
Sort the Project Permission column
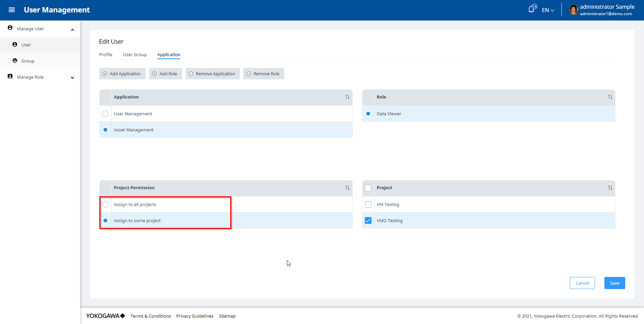(347, 188)
